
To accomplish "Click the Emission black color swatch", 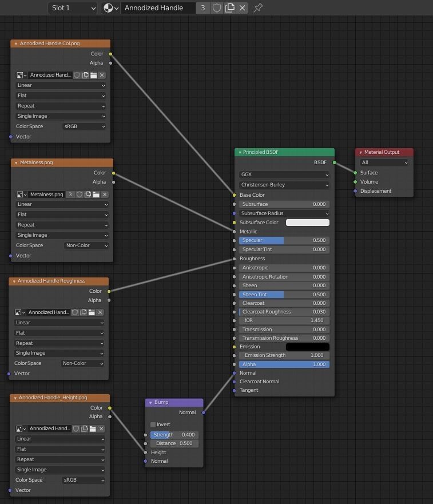I will pyautogui.click(x=308, y=347).
